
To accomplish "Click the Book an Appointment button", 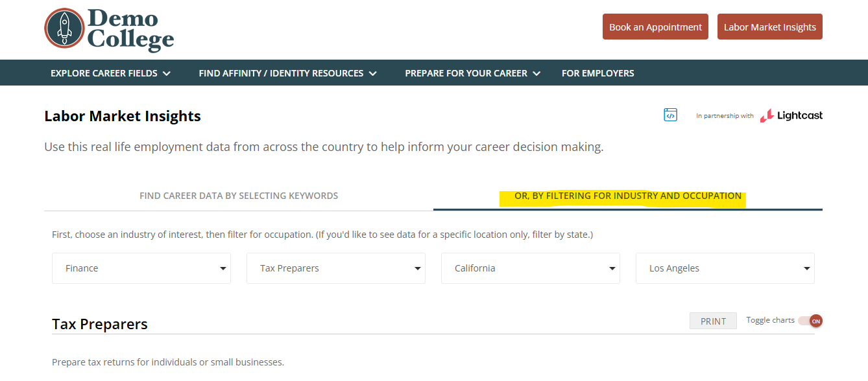I will (655, 27).
